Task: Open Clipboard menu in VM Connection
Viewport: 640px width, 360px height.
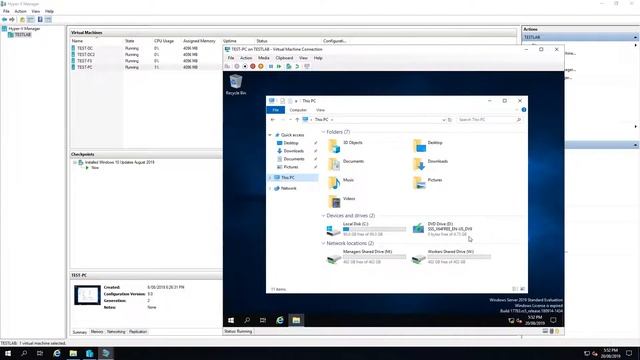Action: 284,58
